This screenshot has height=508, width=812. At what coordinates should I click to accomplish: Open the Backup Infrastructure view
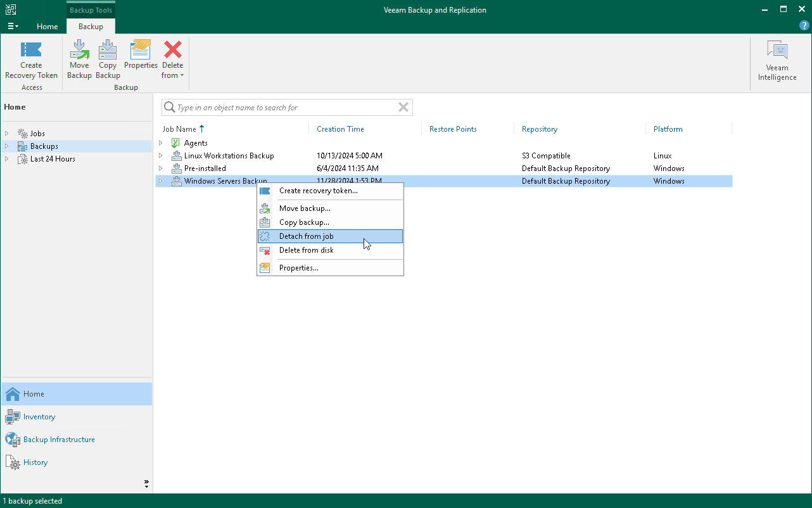click(x=77, y=440)
